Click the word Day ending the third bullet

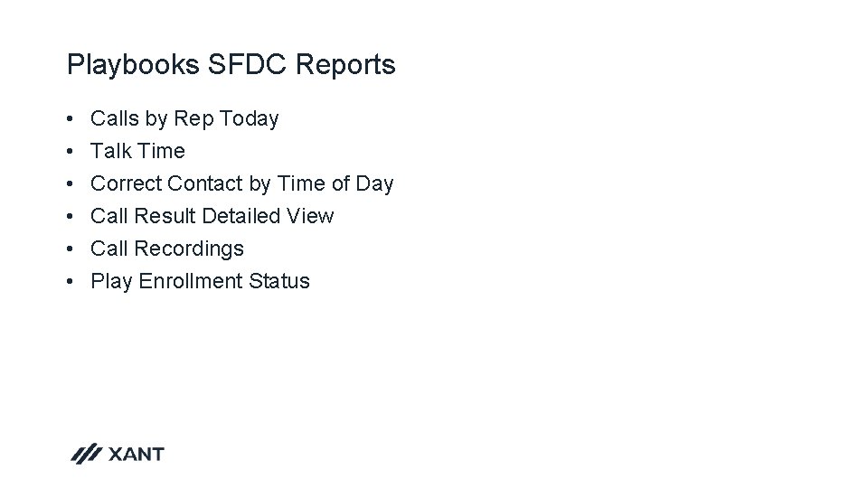pos(374,184)
